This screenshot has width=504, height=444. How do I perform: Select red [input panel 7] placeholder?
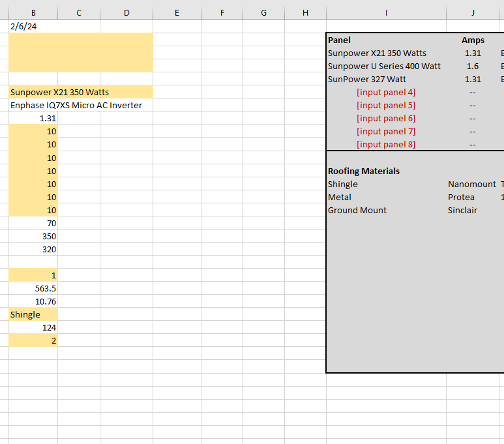tap(386, 131)
